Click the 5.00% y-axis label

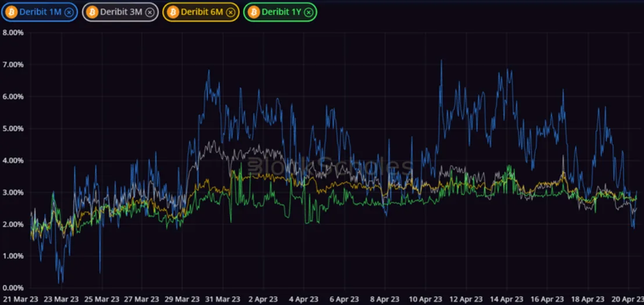pos(13,128)
